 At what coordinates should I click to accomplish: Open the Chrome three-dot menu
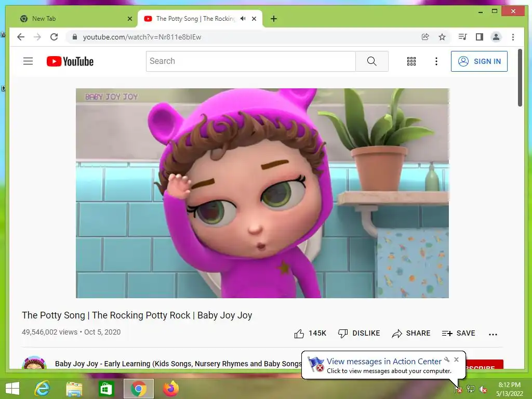point(513,37)
